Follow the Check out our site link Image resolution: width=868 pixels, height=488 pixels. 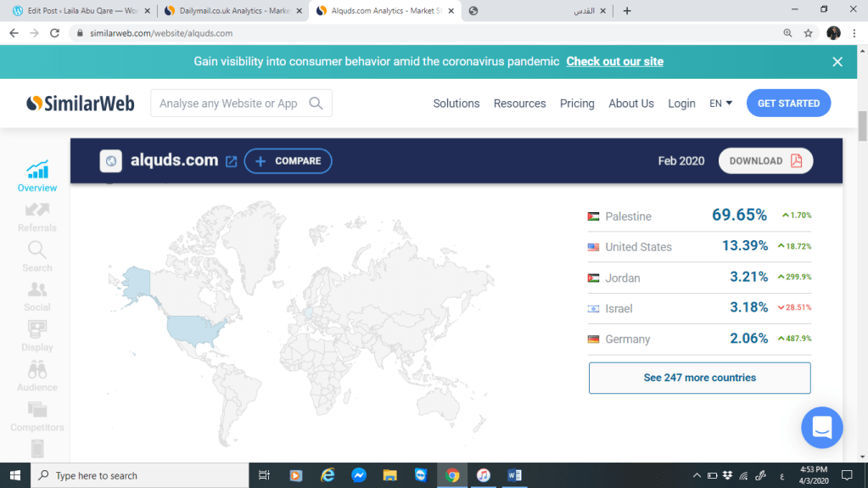[x=614, y=62]
